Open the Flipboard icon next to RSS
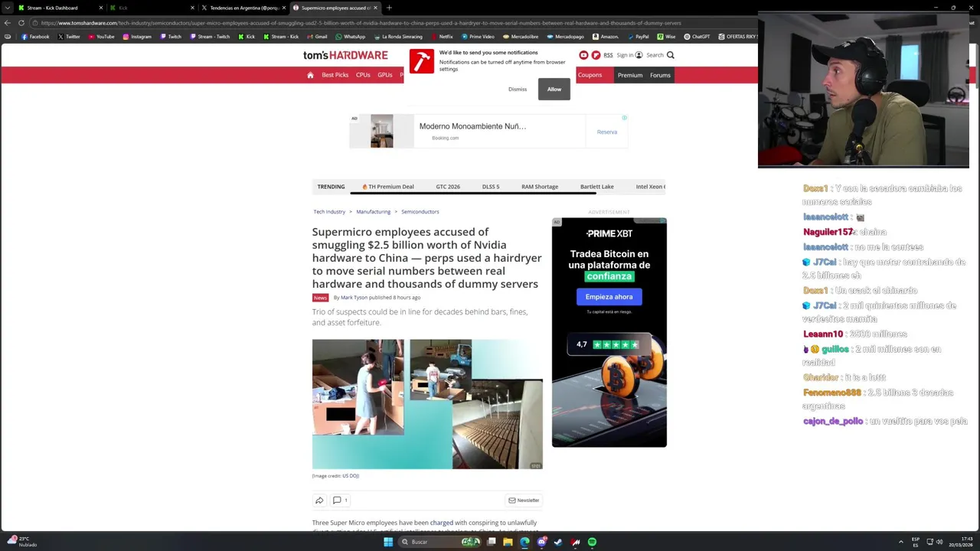Screen dimensions: 980x551 tap(596, 55)
